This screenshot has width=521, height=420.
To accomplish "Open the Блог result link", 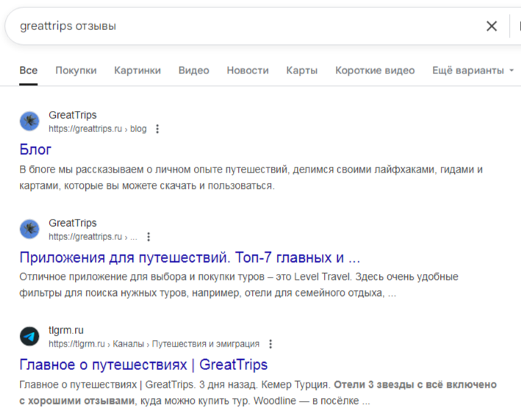I will tap(35, 150).
